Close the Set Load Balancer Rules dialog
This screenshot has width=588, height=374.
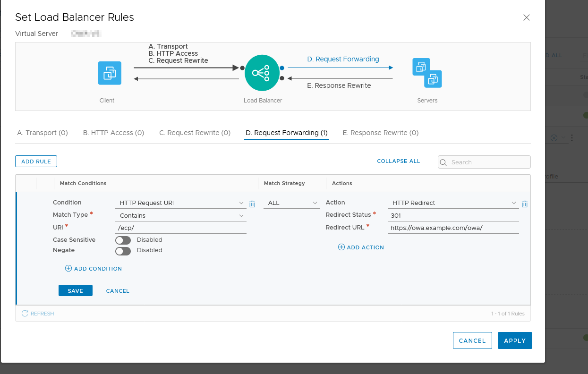[526, 17]
